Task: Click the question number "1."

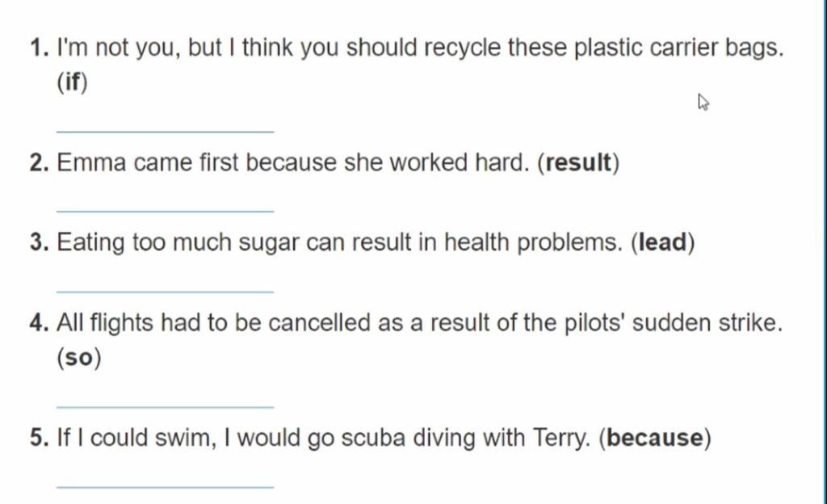Action: 40,48
